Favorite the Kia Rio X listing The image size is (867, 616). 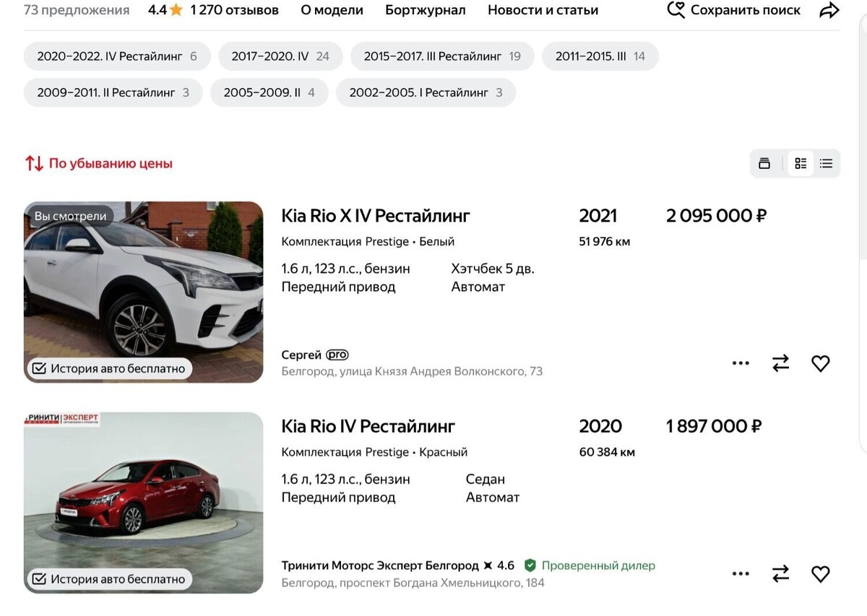[x=821, y=363]
